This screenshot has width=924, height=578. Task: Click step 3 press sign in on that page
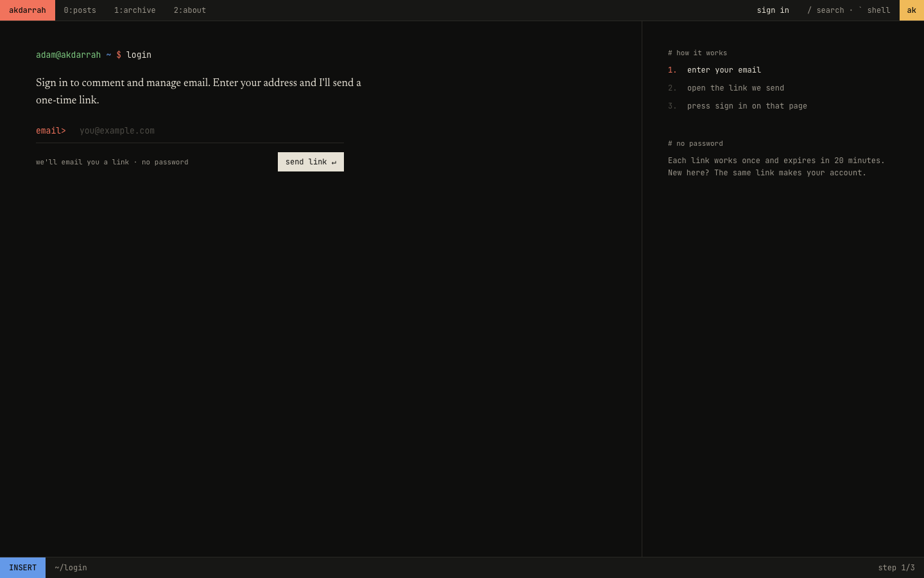tap(737, 106)
